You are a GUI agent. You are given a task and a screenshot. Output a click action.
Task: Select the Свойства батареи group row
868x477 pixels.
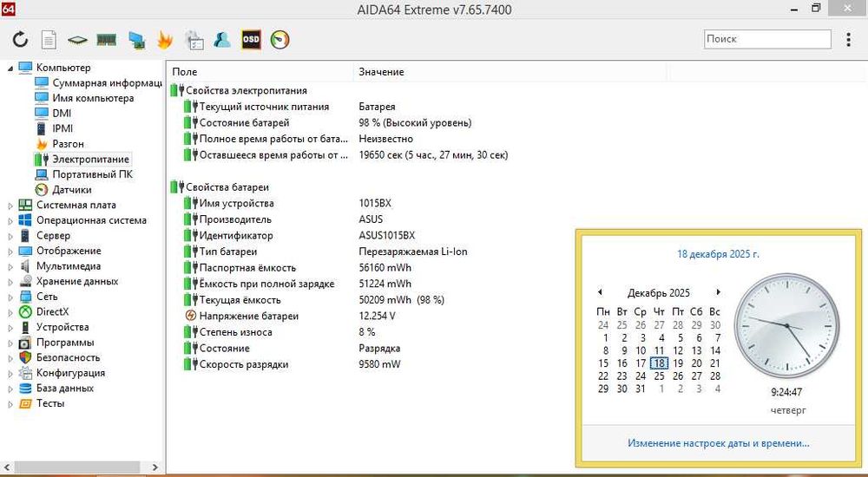click(x=227, y=187)
